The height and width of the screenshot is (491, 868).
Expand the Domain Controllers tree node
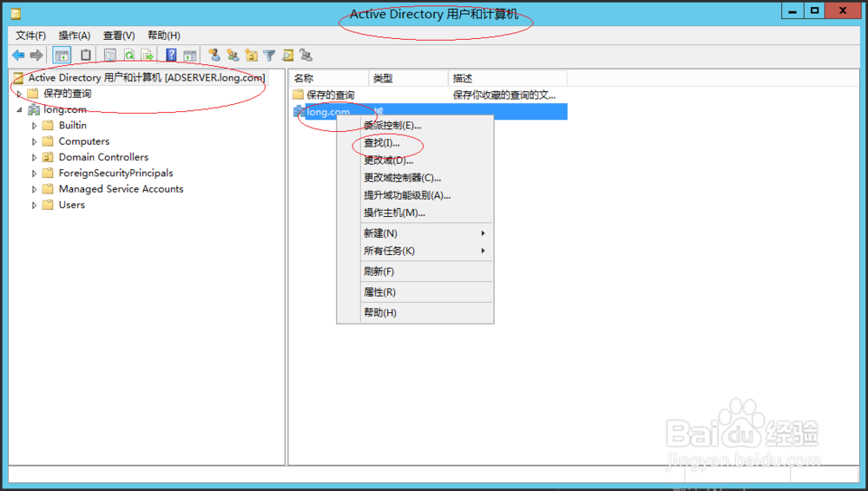click(35, 157)
